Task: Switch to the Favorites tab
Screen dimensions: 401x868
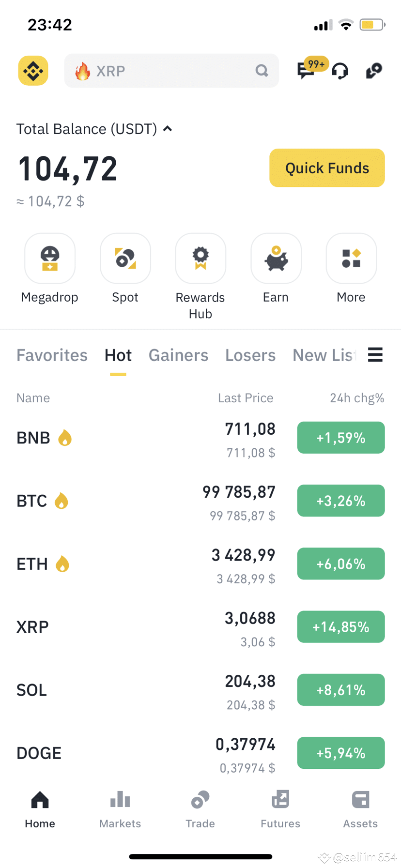Action: (52, 355)
